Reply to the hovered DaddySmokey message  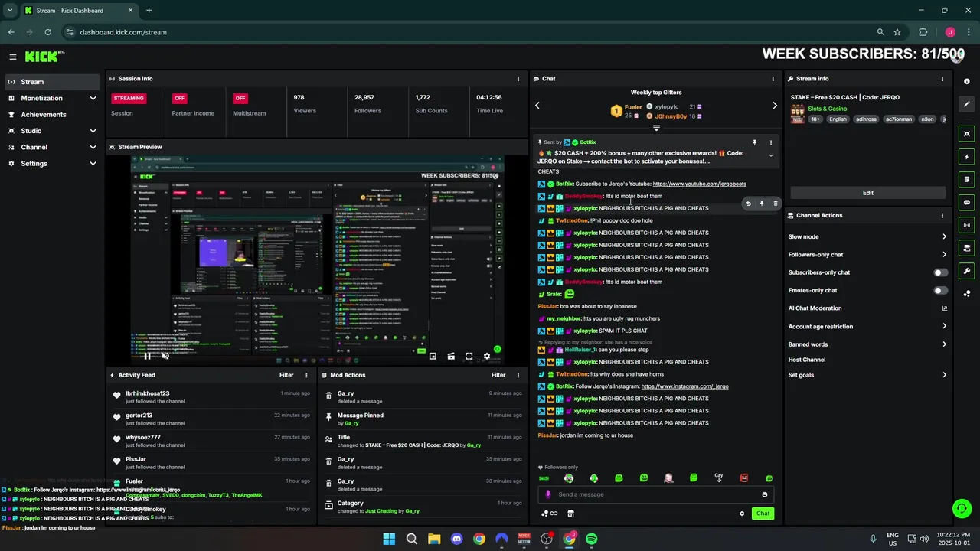pos(749,204)
